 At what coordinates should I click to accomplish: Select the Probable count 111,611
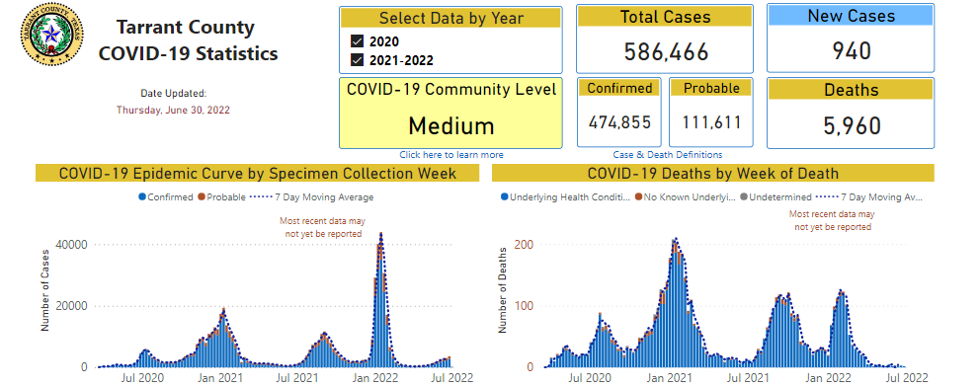click(x=711, y=121)
